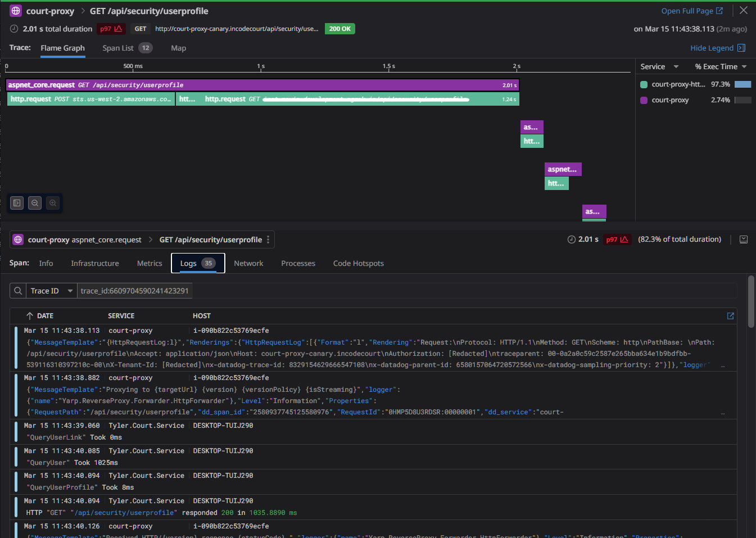Click the search magnifier in the Trace ID bar
The height and width of the screenshot is (538, 756).
17,290
